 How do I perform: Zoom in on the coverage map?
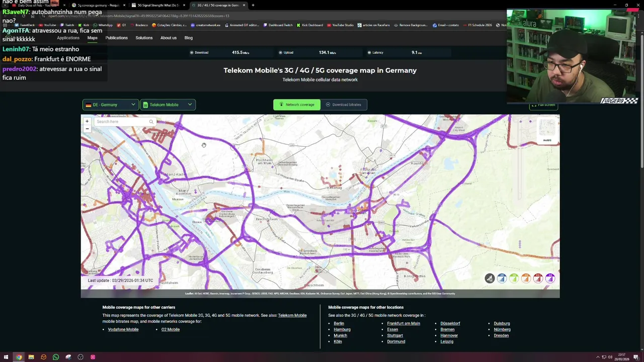coord(87,121)
